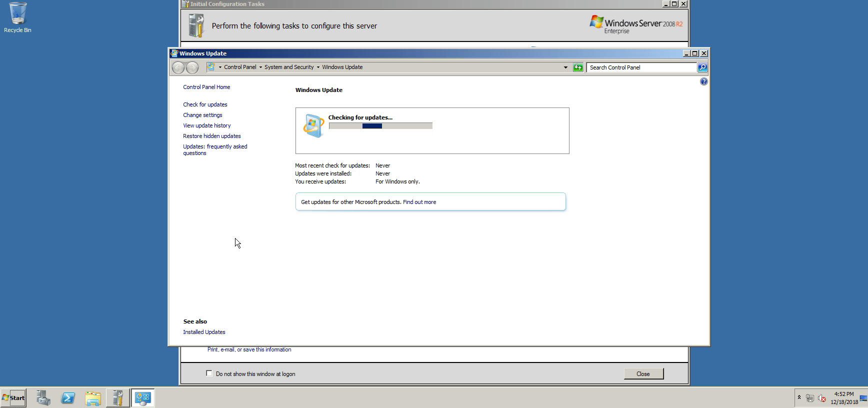Click the Initial Configuration Tasks title bar icon
The width and height of the screenshot is (868, 408).
click(185, 4)
